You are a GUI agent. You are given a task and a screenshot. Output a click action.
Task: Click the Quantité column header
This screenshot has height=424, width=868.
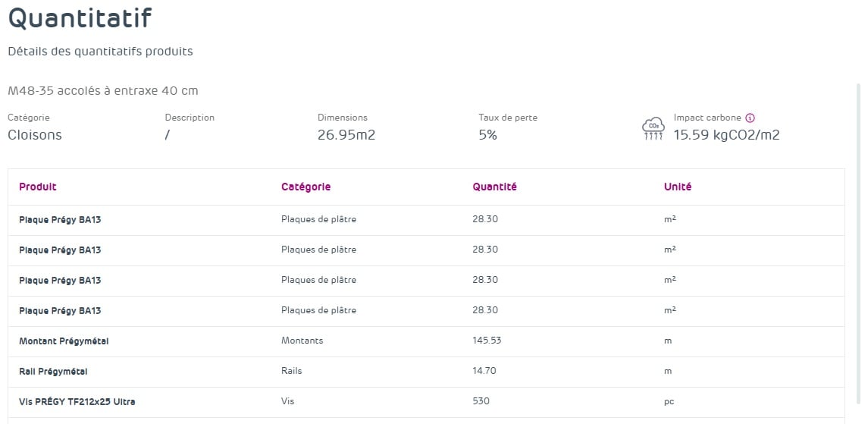tap(494, 187)
